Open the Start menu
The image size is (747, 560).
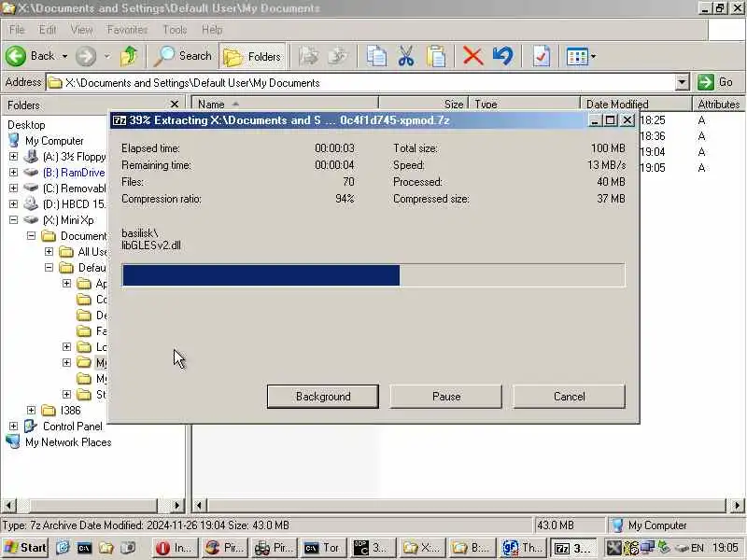pos(25,548)
